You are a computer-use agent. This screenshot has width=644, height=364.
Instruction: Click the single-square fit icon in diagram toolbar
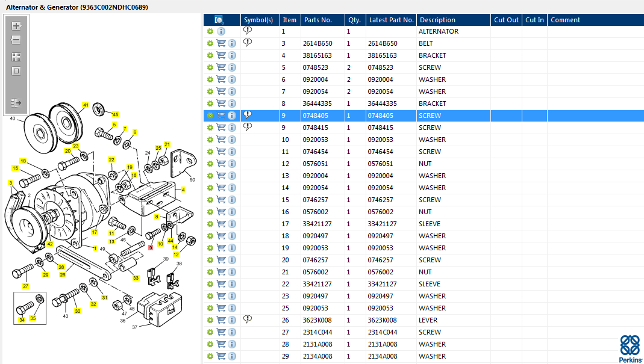tap(16, 71)
